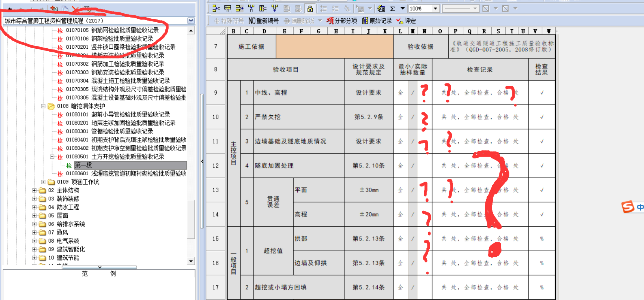Click the red X delete icon
Viewport: 644px width, 300px height.
76,9
